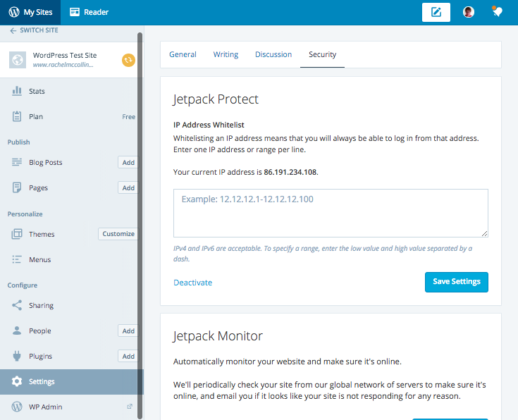The height and width of the screenshot is (420, 518).
Task: Open Blog Posts in the sidebar
Action: point(46,162)
